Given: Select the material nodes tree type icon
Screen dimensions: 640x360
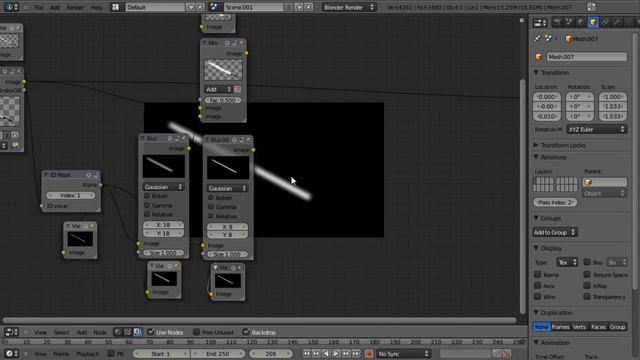Looking at the screenshot, I should [118, 332].
